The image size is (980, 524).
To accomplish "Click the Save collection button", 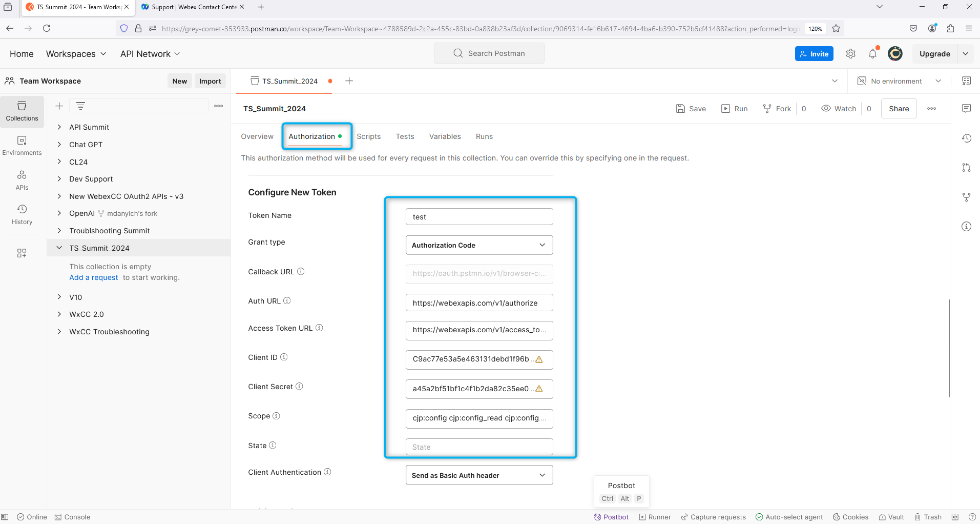I will (691, 109).
